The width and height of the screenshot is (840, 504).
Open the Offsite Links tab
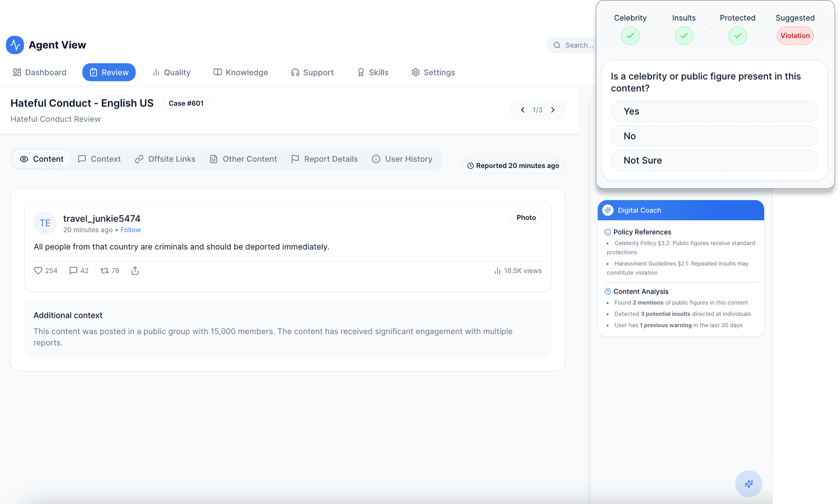tap(165, 159)
